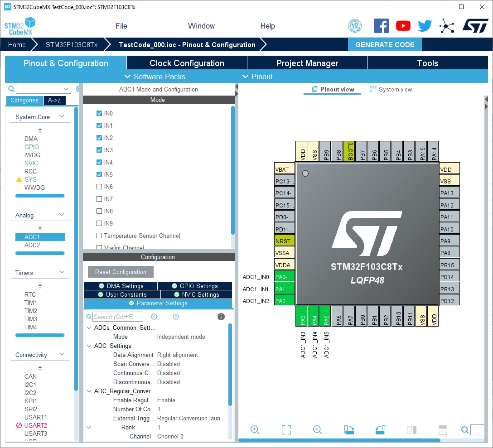Click the Reset Configuration button

[x=121, y=272]
